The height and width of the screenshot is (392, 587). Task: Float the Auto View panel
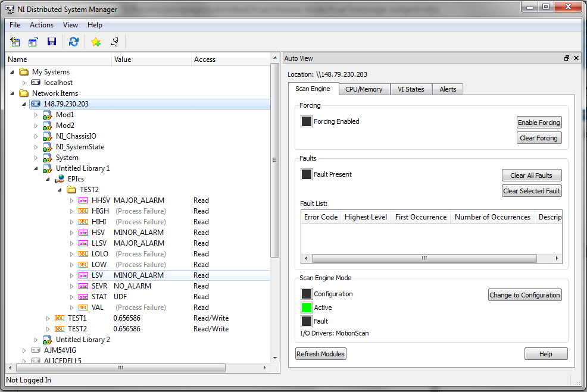pos(566,58)
